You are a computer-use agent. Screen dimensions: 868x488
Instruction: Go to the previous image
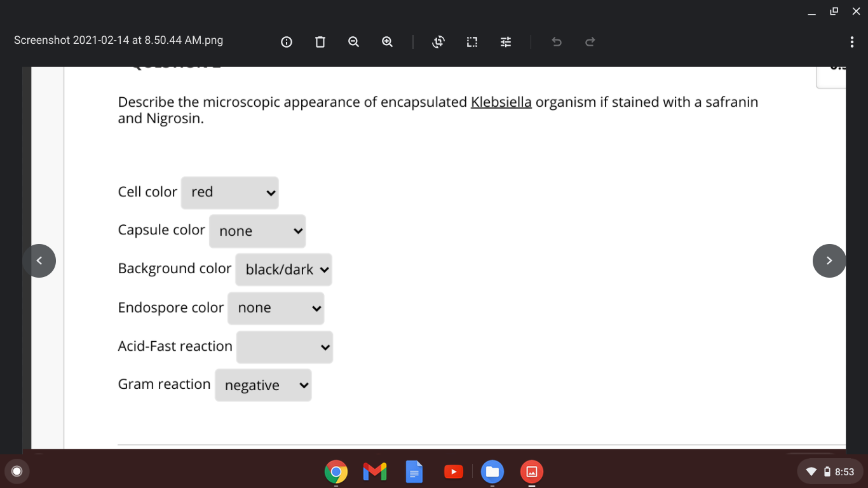pyautogui.click(x=39, y=261)
